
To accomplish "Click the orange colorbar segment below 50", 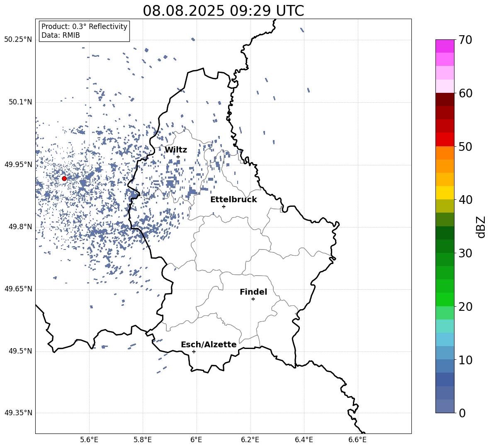I will (x=445, y=153).
